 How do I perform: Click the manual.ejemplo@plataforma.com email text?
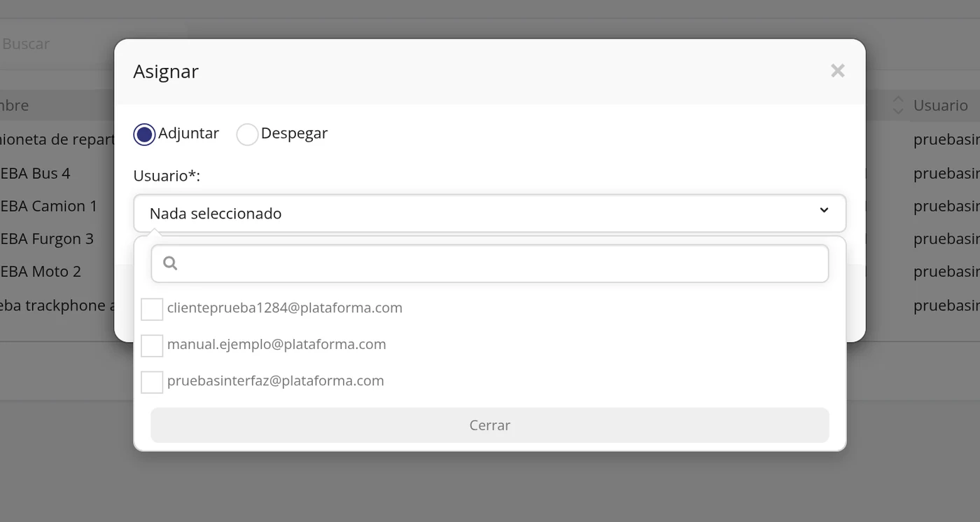(276, 344)
